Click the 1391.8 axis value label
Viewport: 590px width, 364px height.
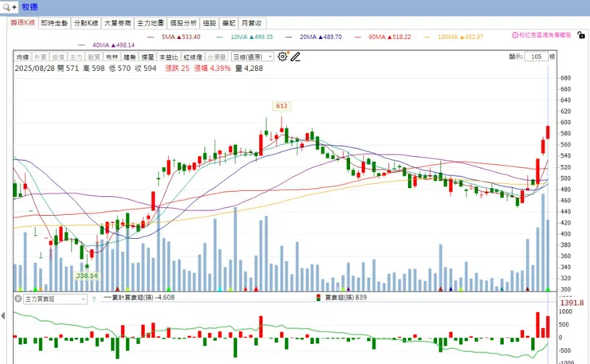pos(572,303)
